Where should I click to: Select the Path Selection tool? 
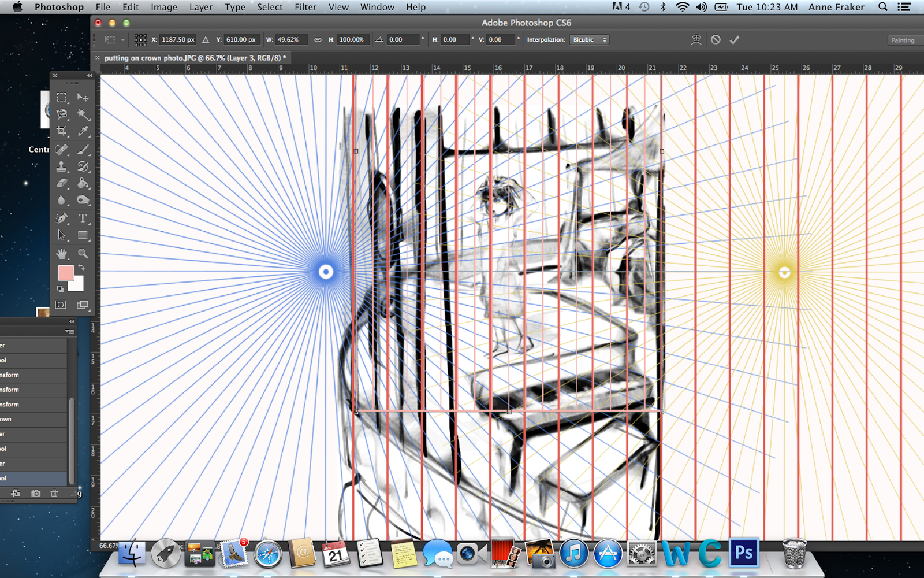coord(62,235)
